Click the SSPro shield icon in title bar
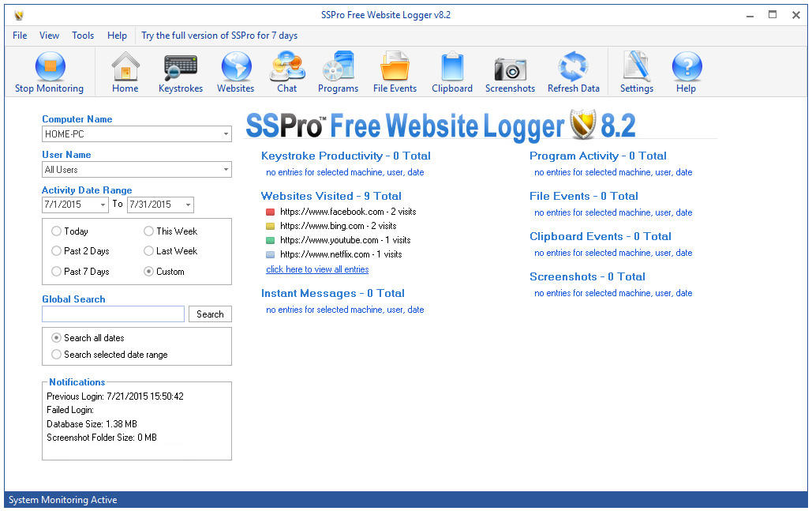The width and height of the screenshot is (812, 511). pos(19,15)
